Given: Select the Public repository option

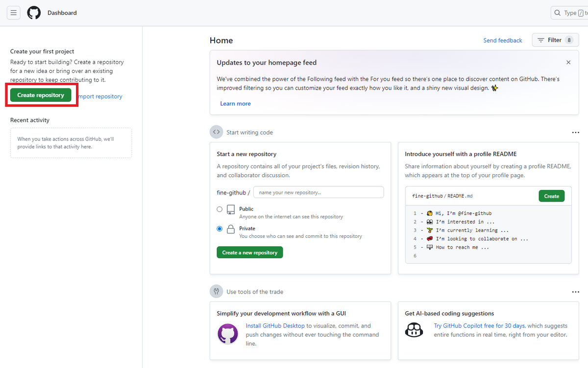Looking at the screenshot, I should pos(220,209).
